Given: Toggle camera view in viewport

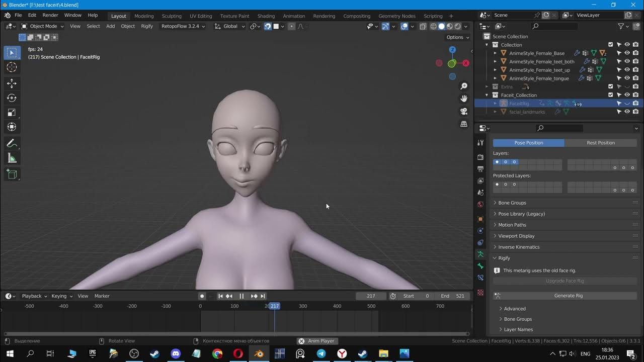Looking at the screenshot, I should (464, 111).
